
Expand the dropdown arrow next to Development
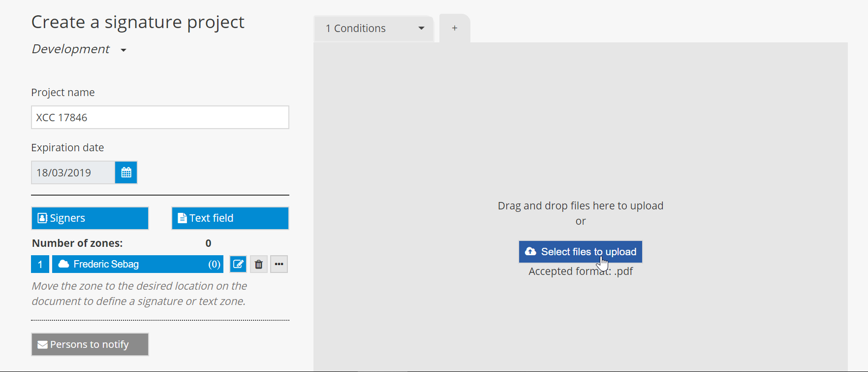coord(124,50)
